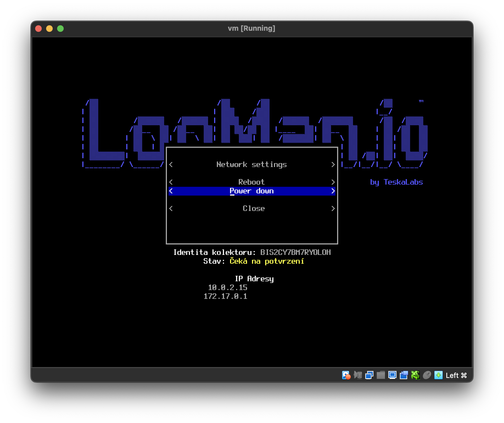Click the display monitor status icon

(392, 375)
